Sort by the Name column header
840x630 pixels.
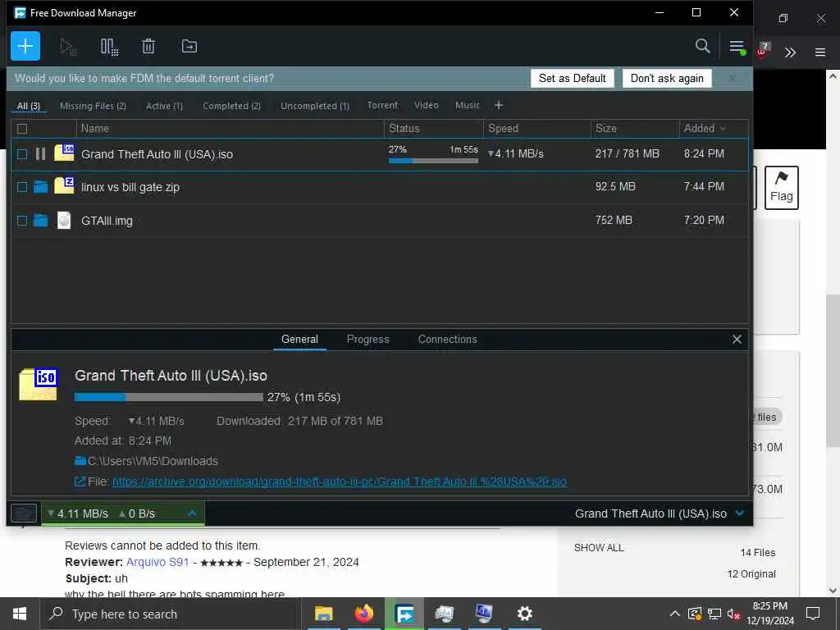pyautogui.click(x=231, y=128)
